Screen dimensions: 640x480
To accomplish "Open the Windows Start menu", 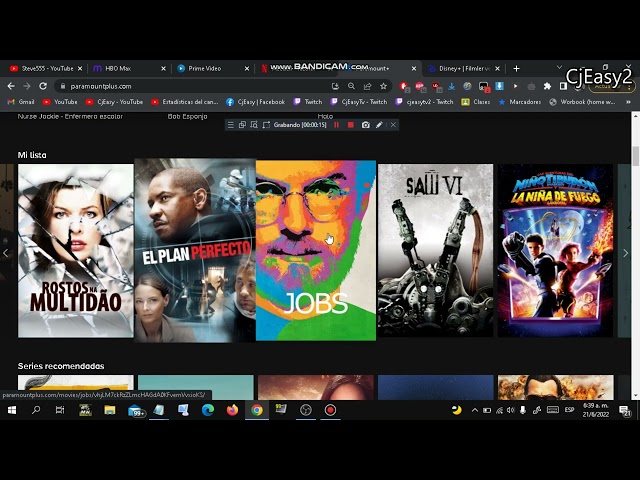I will click(x=11, y=410).
